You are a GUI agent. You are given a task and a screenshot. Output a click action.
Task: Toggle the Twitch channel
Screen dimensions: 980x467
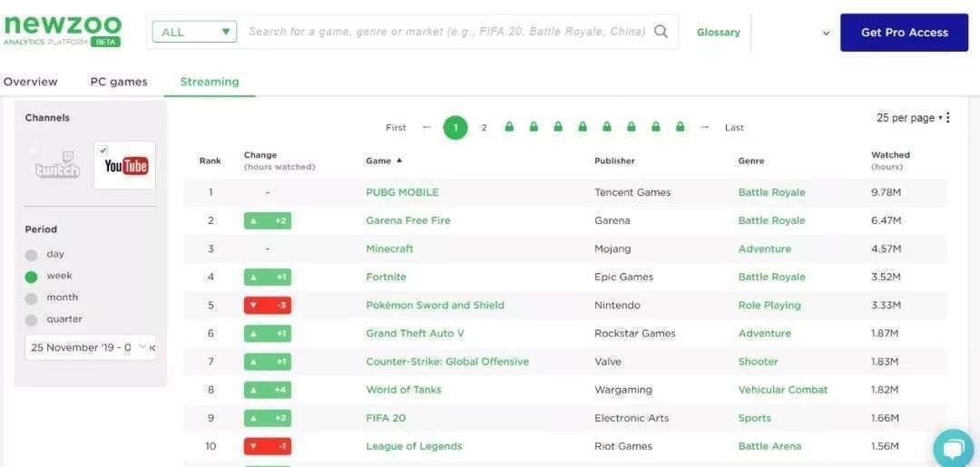(57, 165)
